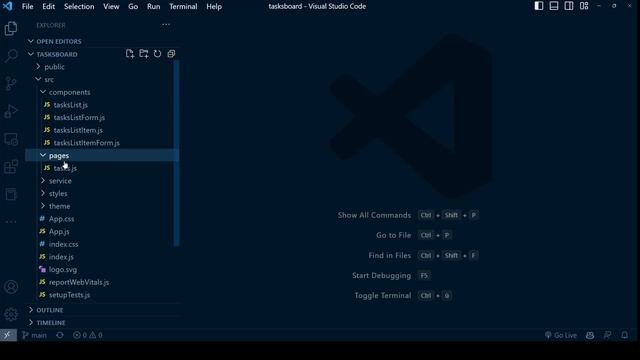The image size is (640, 360).
Task: Click the feedback icon in status bar
Action: click(607, 335)
